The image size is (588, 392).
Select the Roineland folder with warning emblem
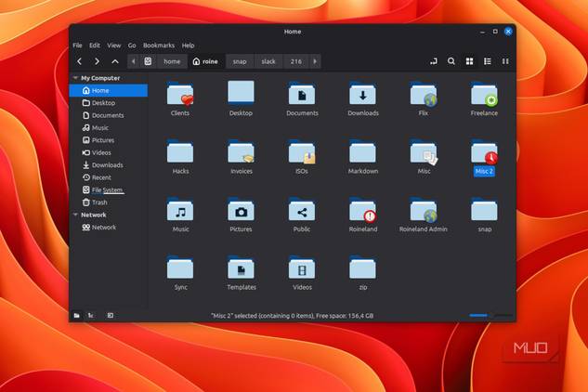[x=362, y=215]
